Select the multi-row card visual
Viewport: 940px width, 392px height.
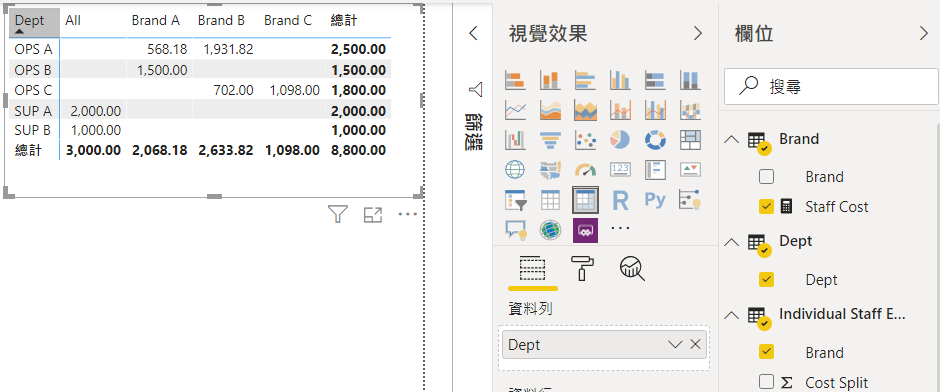[x=655, y=170]
